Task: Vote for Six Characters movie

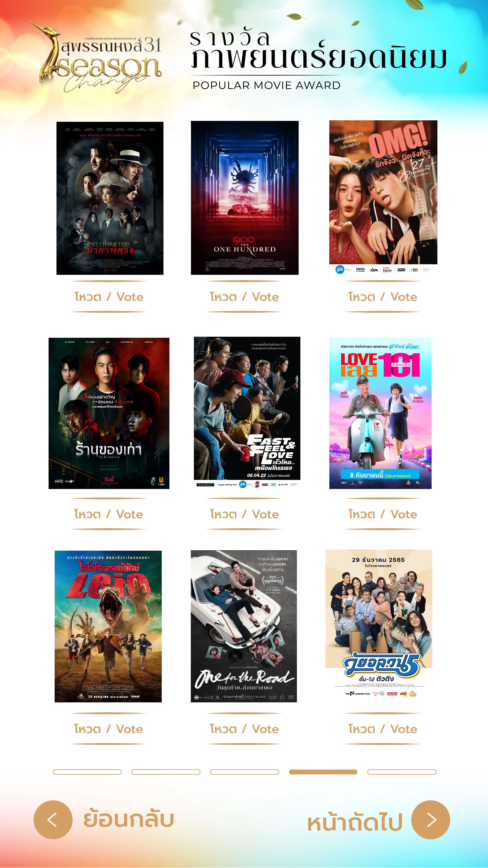Action: (109, 296)
